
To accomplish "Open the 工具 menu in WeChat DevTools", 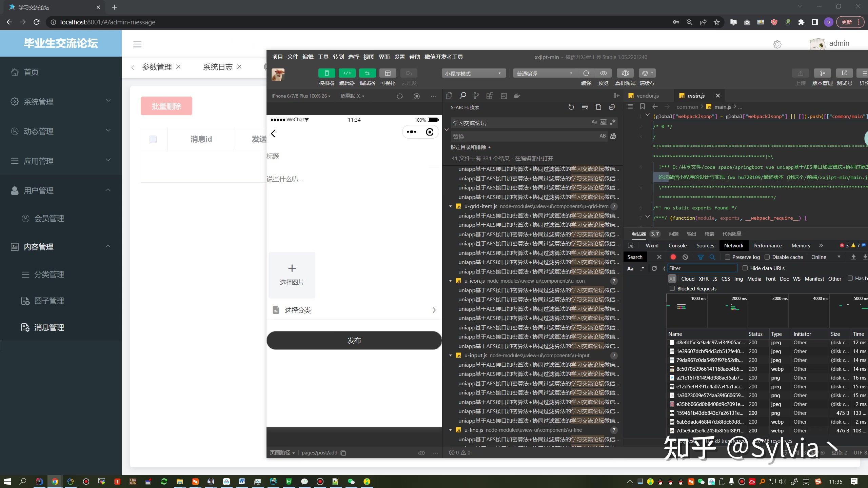I will coord(323,57).
